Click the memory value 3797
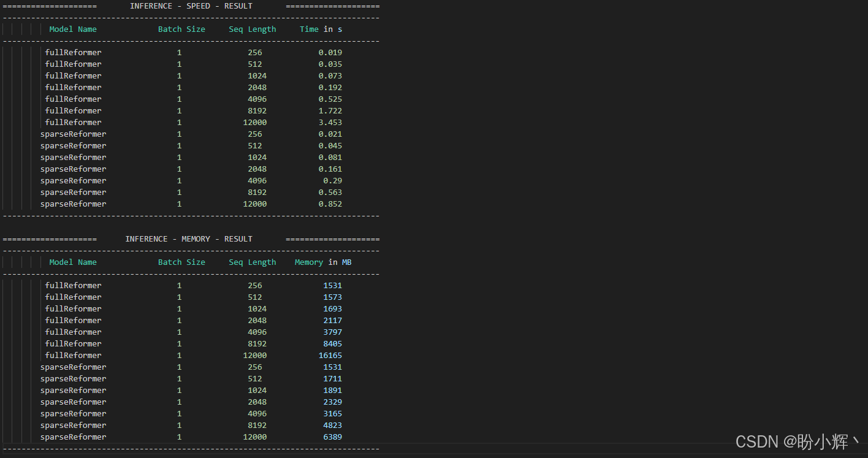This screenshot has height=458, width=868. click(333, 332)
